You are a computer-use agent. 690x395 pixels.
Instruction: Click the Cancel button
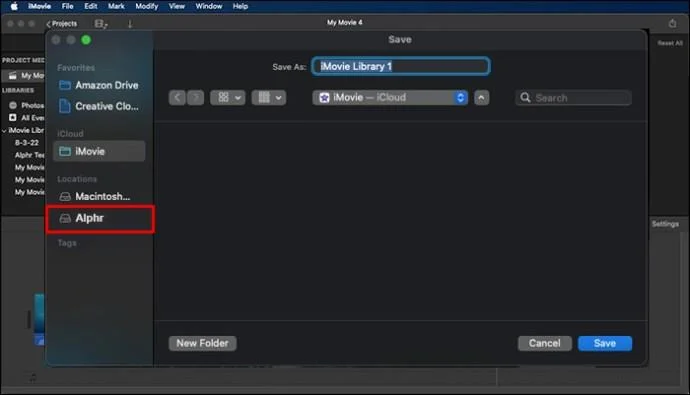(x=545, y=343)
